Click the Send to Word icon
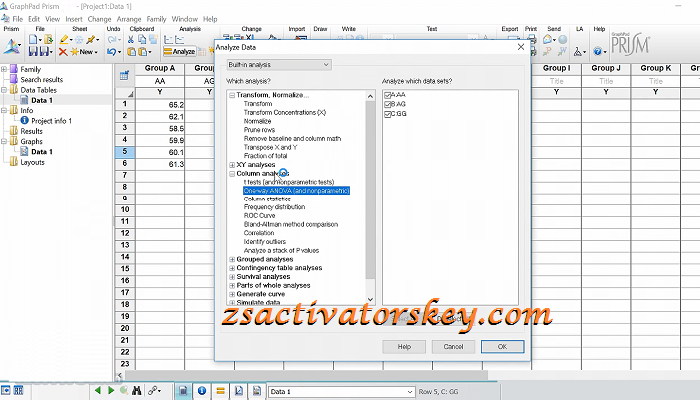Viewport: 700px width, 400px height. click(562, 52)
